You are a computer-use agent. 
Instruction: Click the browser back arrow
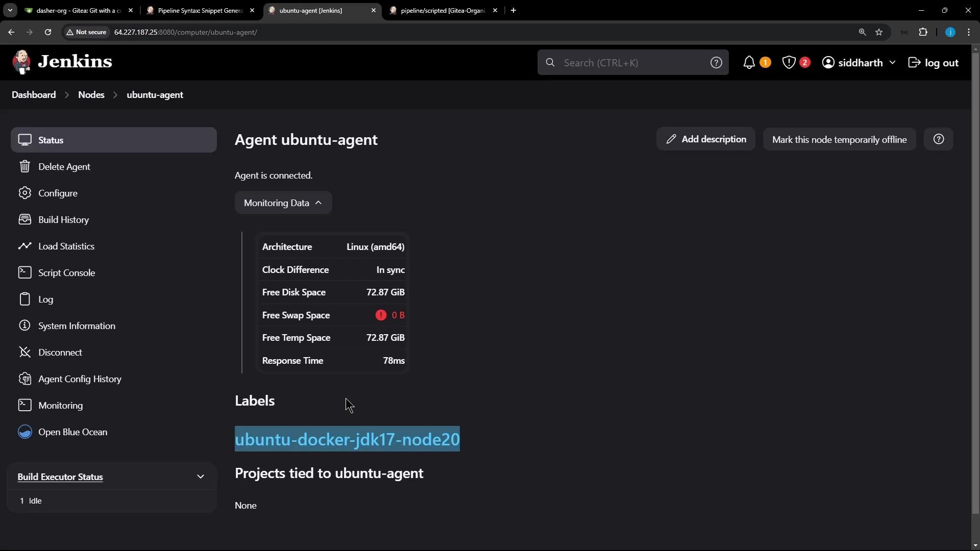click(x=11, y=32)
